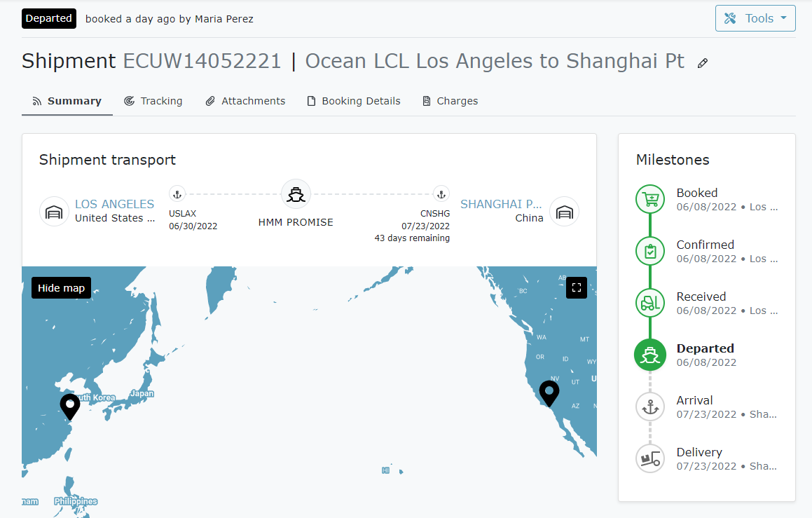Hide the shipment map

tap(61, 288)
